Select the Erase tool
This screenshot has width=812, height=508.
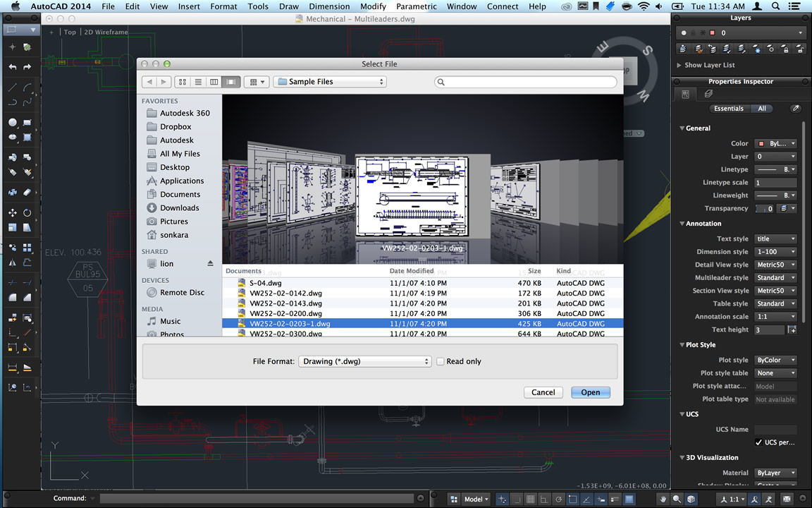pos(27,193)
